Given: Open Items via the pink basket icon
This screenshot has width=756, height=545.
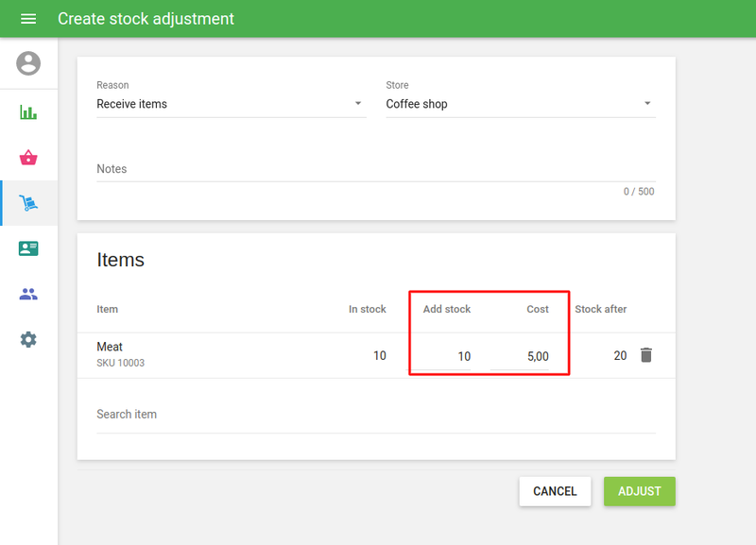Looking at the screenshot, I should pyautogui.click(x=28, y=158).
